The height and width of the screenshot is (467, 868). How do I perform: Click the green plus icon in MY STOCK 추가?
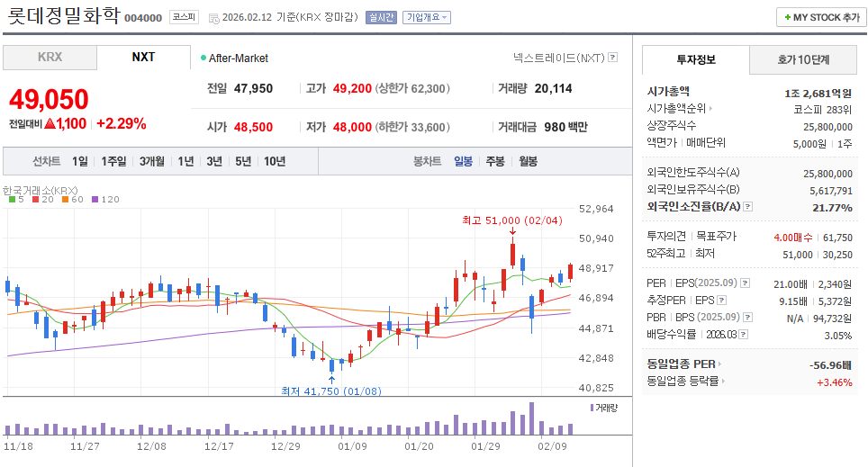(787, 18)
